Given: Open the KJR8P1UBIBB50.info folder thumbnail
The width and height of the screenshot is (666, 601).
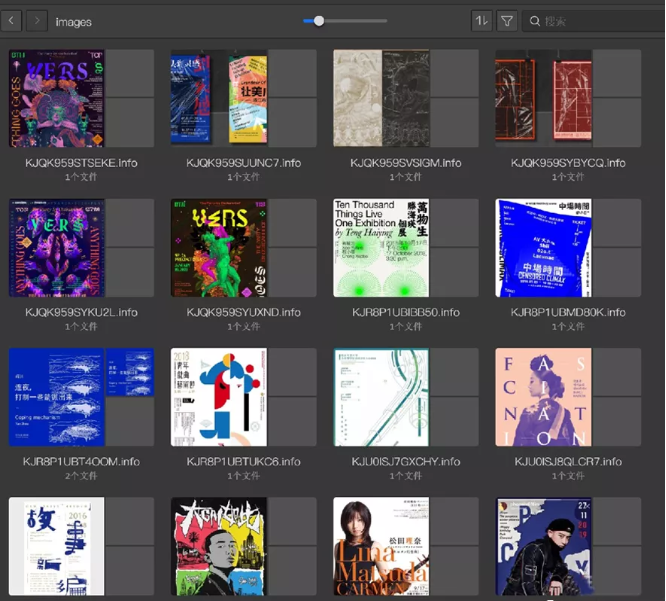Looking at the screenshot, I should [x=406, y=248].
